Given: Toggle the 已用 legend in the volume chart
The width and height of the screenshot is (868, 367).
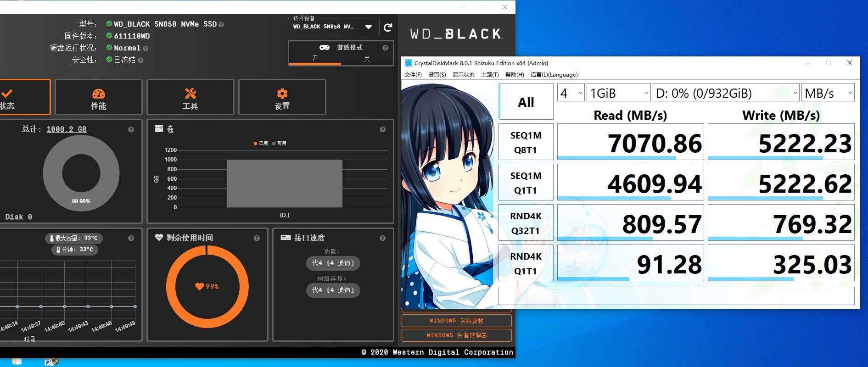Looking at the screenshot, I should (261, 143).
